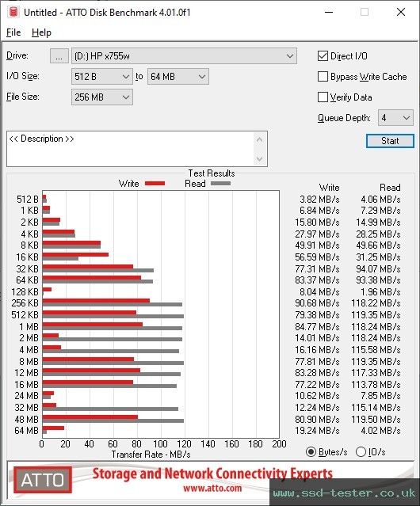Click the 19.24 MB/s write value
The width and height of the screenshot is (420, 506).
tap(317, 431)
